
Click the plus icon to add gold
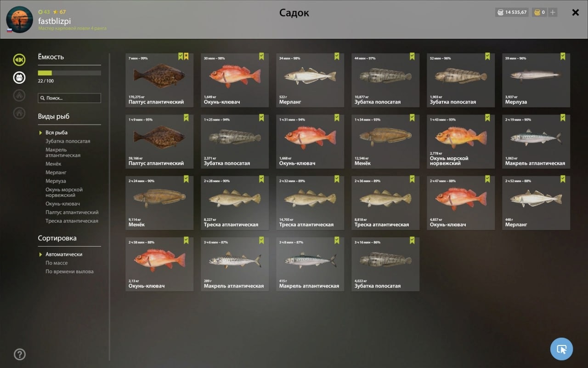pyautogui.click(x=553, y=12)
